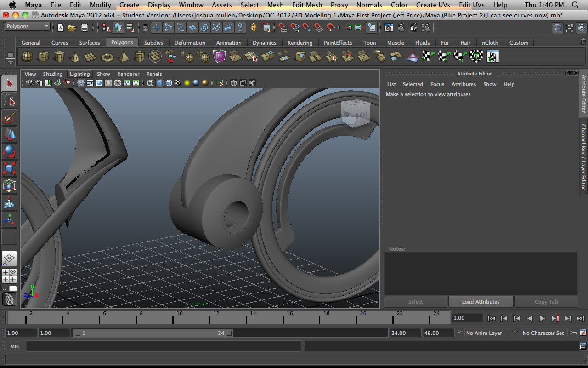Open the No Character Set dropdown
Screen dimensions: 588x368
544,333
